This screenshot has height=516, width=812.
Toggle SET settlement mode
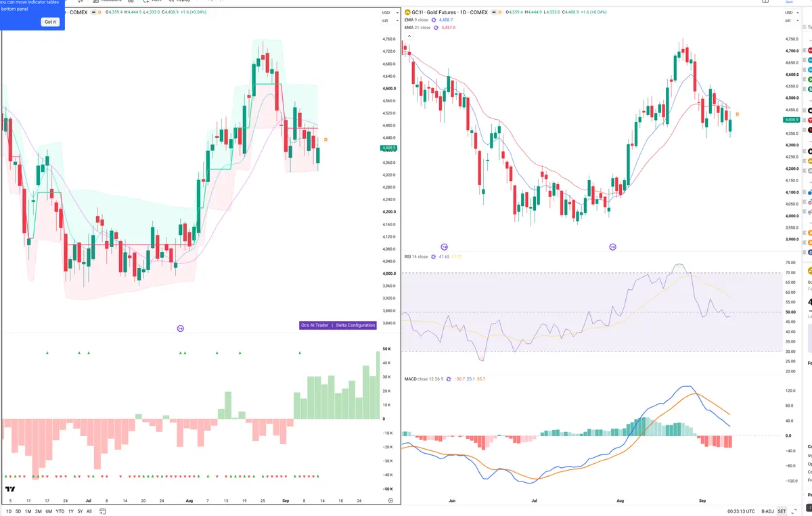(782, 511)
